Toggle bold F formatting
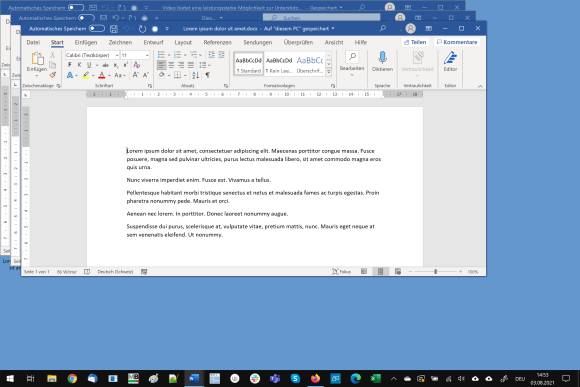Viewport: 580px width, 387px height. click(70, 65)
